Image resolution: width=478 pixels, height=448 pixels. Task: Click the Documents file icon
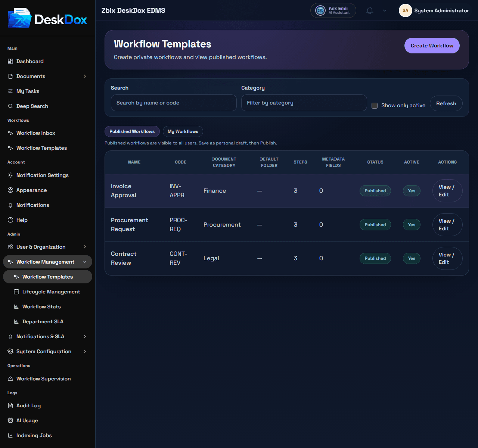10,76
